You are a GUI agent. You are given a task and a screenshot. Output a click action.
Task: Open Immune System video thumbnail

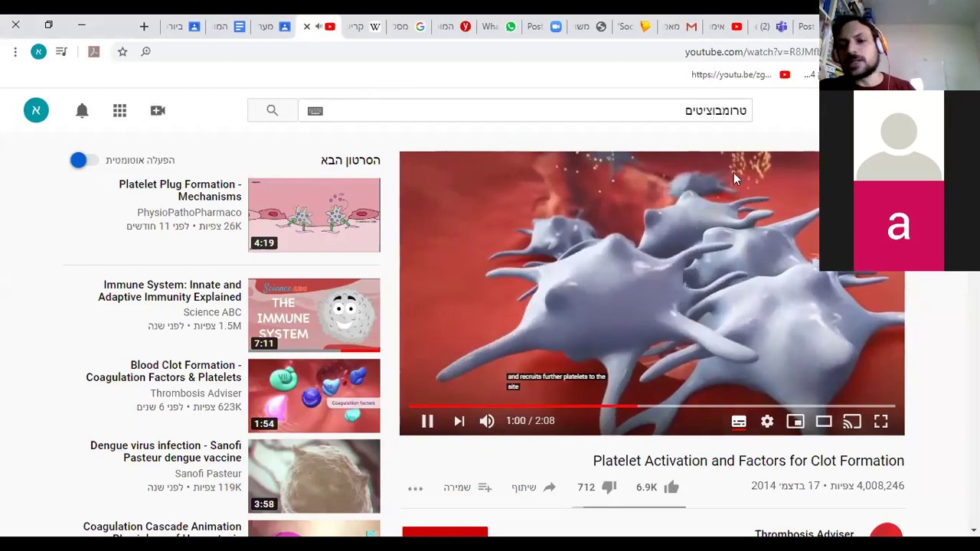(314, 315)
